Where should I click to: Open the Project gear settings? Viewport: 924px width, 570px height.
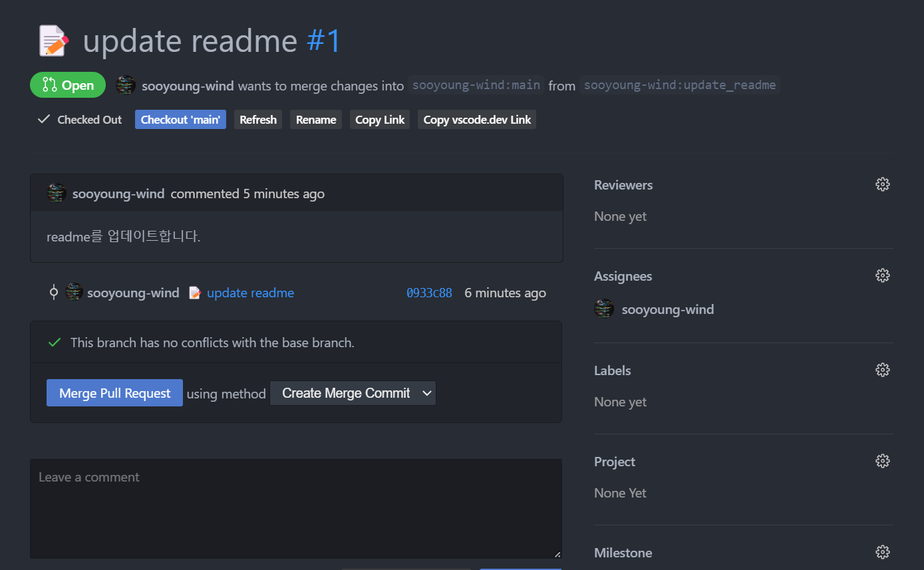pos(882,462)
